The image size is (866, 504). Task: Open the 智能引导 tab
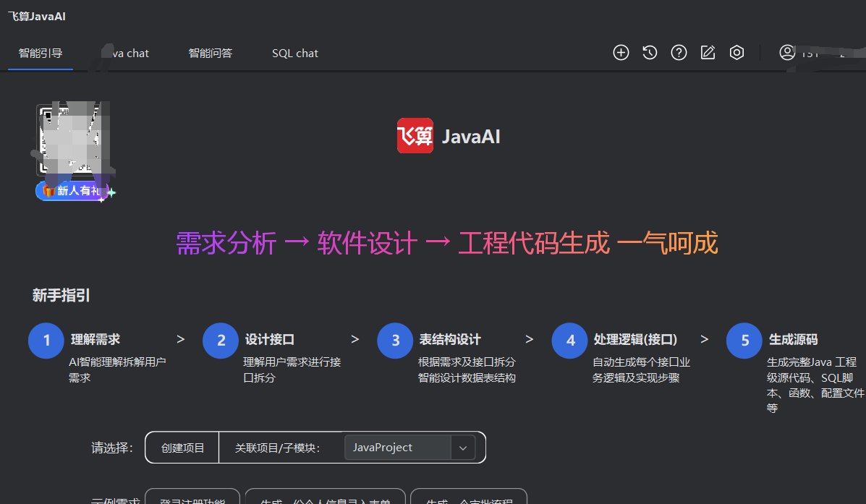(x=41, y=54)
